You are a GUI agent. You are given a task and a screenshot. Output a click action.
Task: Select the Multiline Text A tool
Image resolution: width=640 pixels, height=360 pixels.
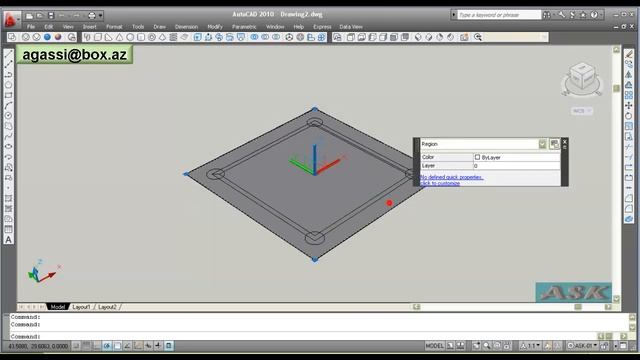8,240
